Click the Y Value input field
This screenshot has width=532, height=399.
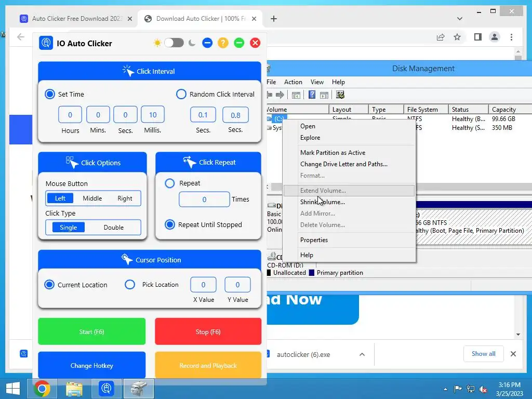pos(237,285)
